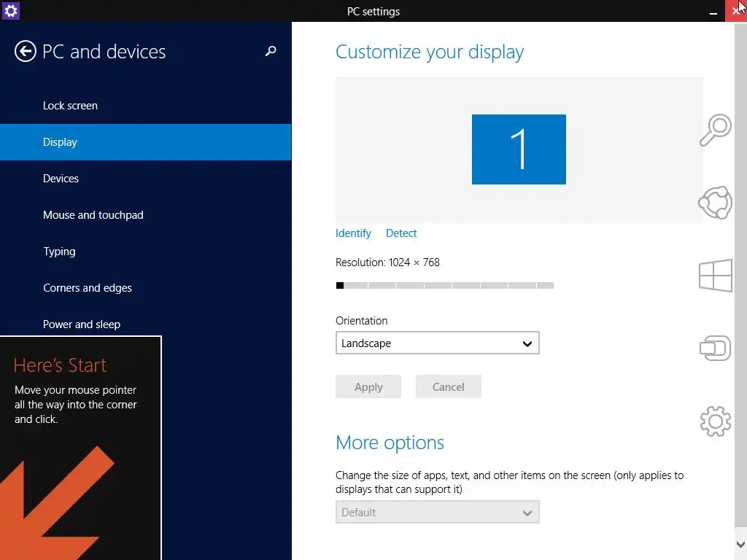Open the Settings charm gear
The image size is (747, 560).
click(x=716, y=421)
